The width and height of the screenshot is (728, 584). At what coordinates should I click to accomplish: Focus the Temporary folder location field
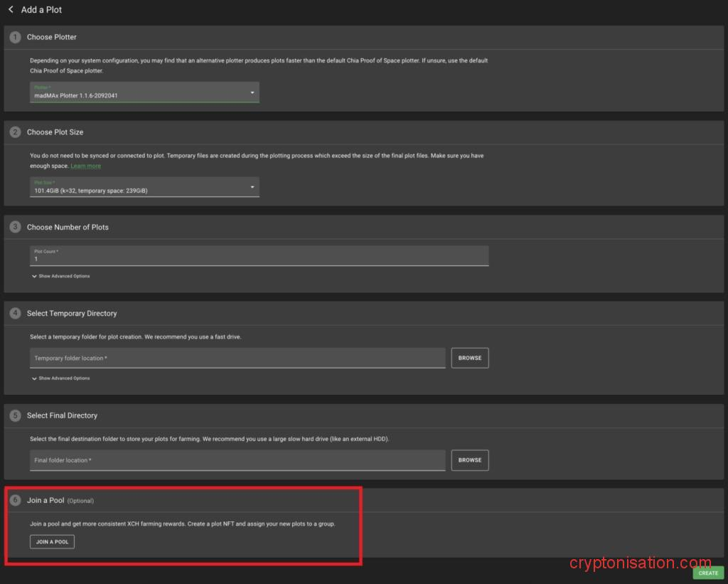pyautogui.click(x=237, y=359)
